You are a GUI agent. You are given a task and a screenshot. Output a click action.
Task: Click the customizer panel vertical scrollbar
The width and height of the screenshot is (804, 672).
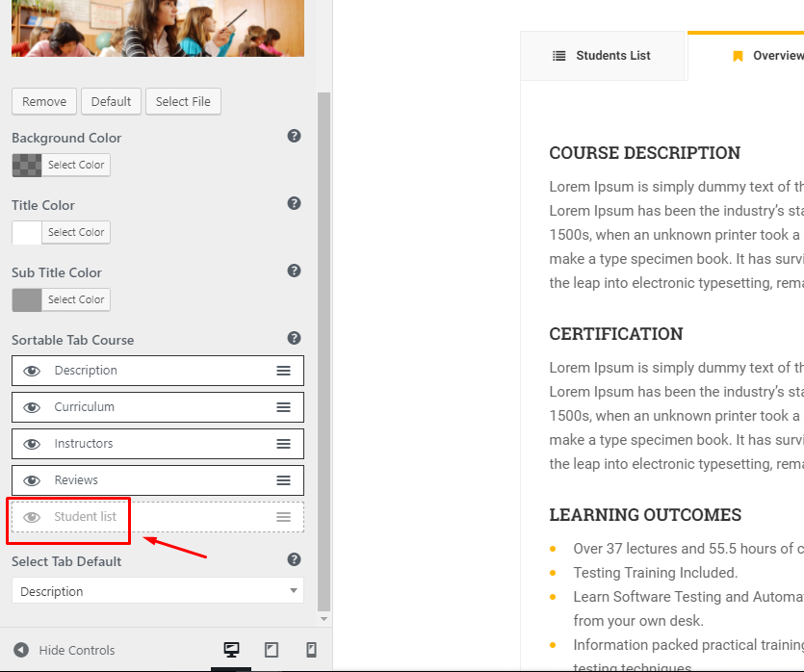click(x=324, y=351)
